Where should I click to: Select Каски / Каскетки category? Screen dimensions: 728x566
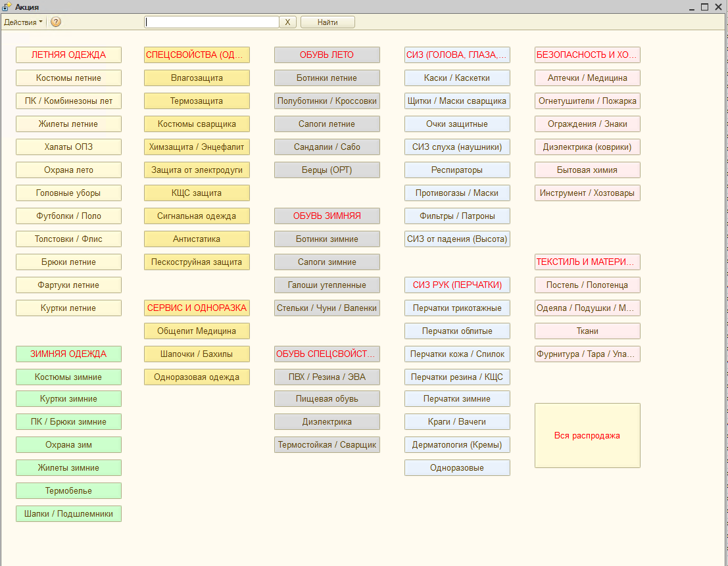457,78
